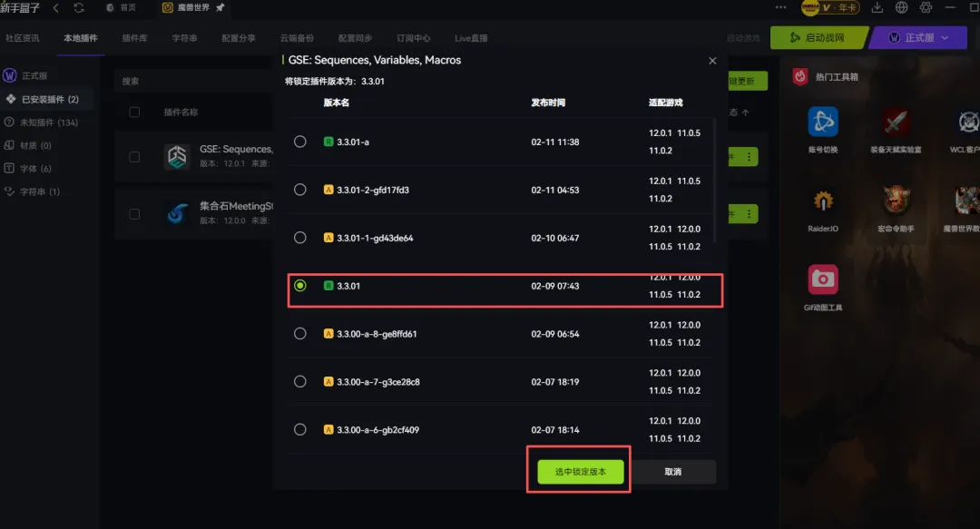Screen dimensions: 980x529
Task: Open the 宏命令助手 macro helper
Action: (897, 201)
